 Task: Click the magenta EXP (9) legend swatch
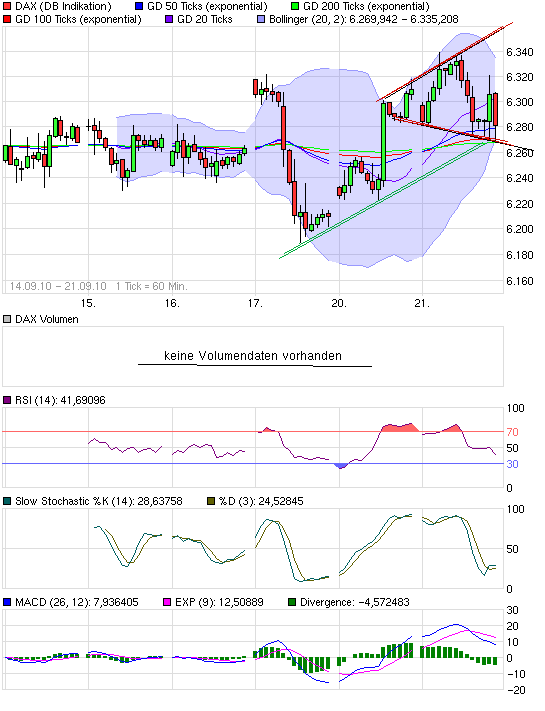tap(167, 602)
